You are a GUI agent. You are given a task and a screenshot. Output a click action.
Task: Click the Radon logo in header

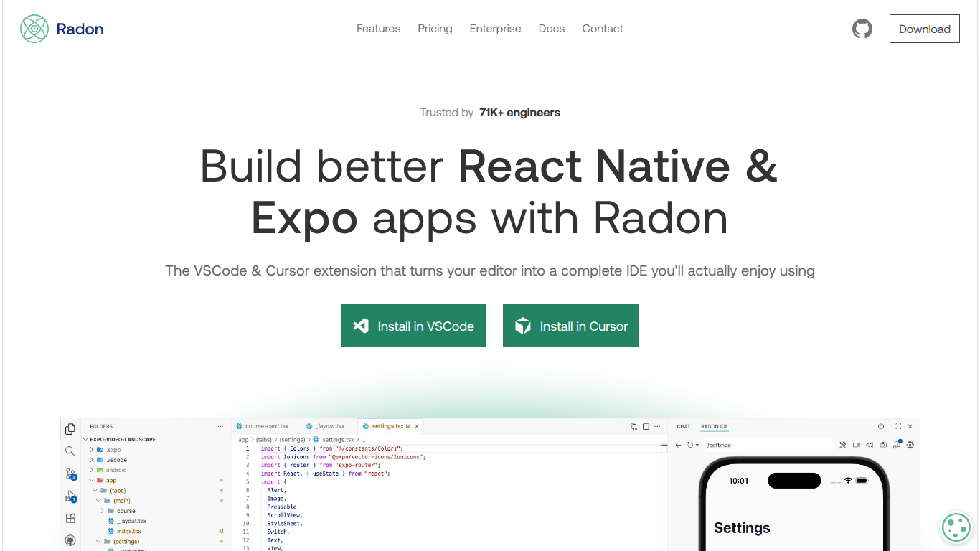[x=62, y=29]
